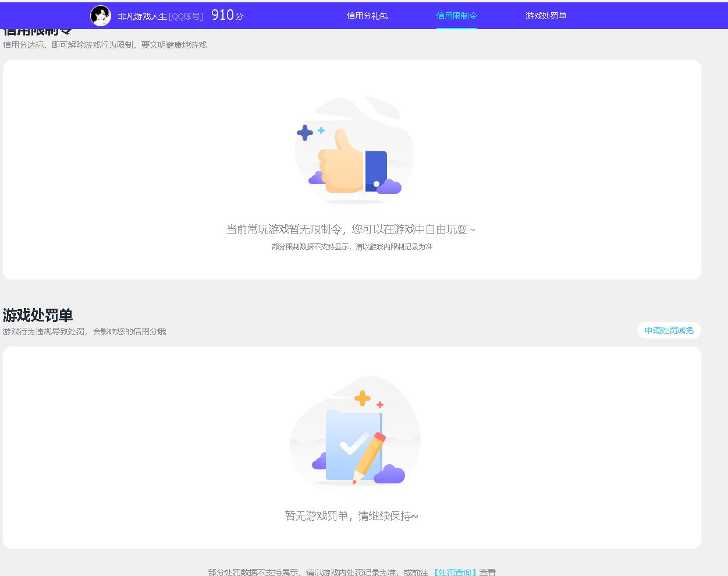The height and width of the screenshot is (576, 728).
Task: Click the [QQ账号] account label
Action: (186, 16)
